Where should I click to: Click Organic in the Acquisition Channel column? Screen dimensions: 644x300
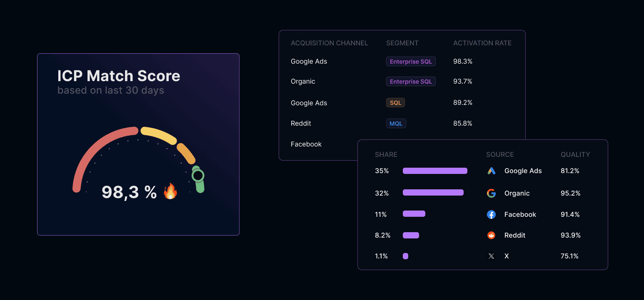click(x=303, y=82)
